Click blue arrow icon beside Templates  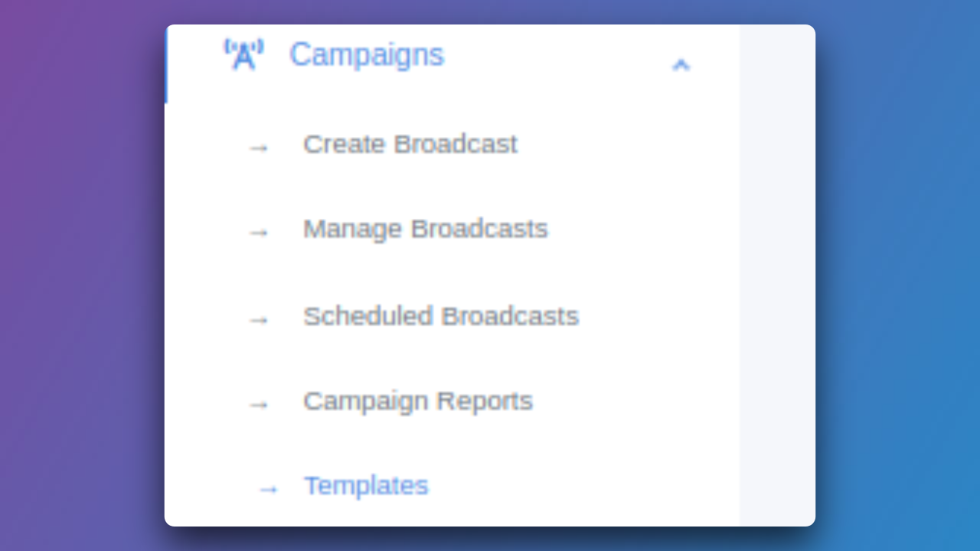coord(268,489)
